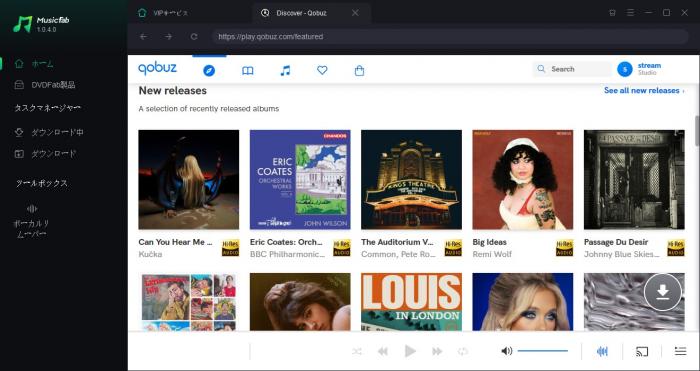The width and height of the screenshot is (700, 371).
Task: Open My Playlists music note icon
Action: (x=285, y=71)
